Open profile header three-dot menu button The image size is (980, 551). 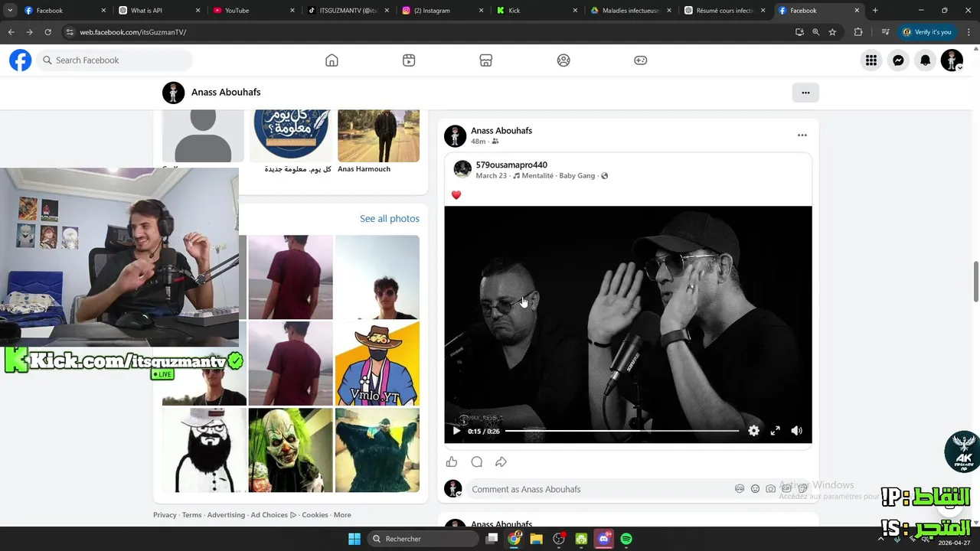805,93
